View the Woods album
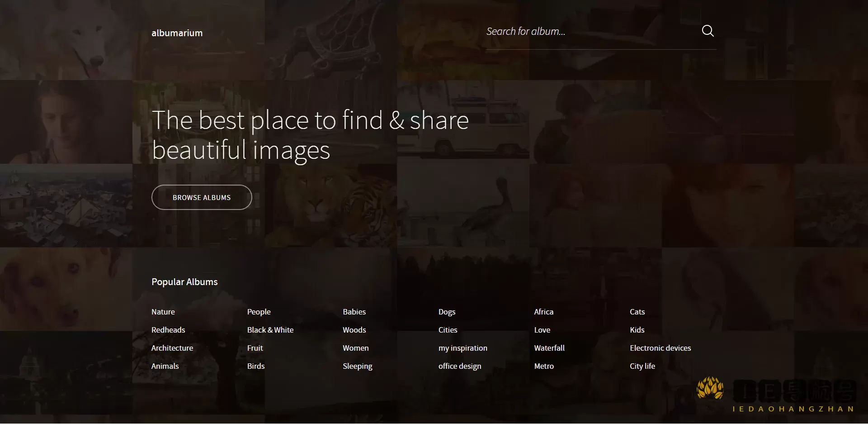This screenshot has height=424, width=868. (354, 330)
